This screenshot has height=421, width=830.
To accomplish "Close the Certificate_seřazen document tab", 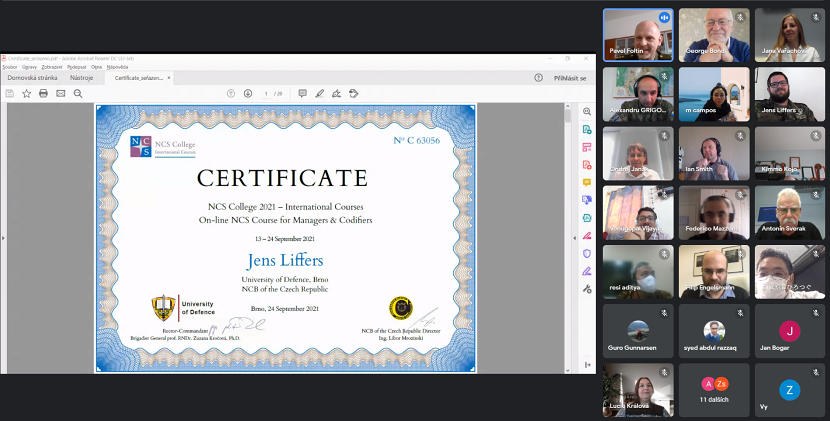I will pos(169,78).
